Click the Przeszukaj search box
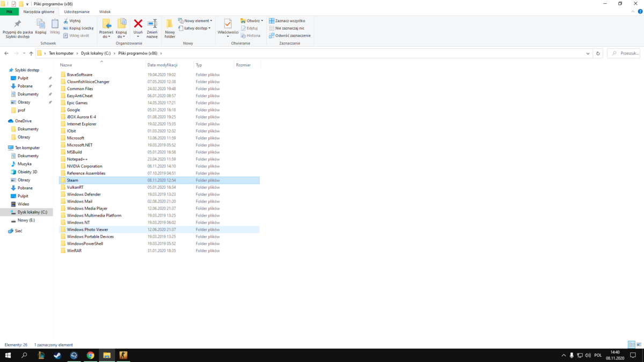644x362 pixels. [x=624, y=54]
